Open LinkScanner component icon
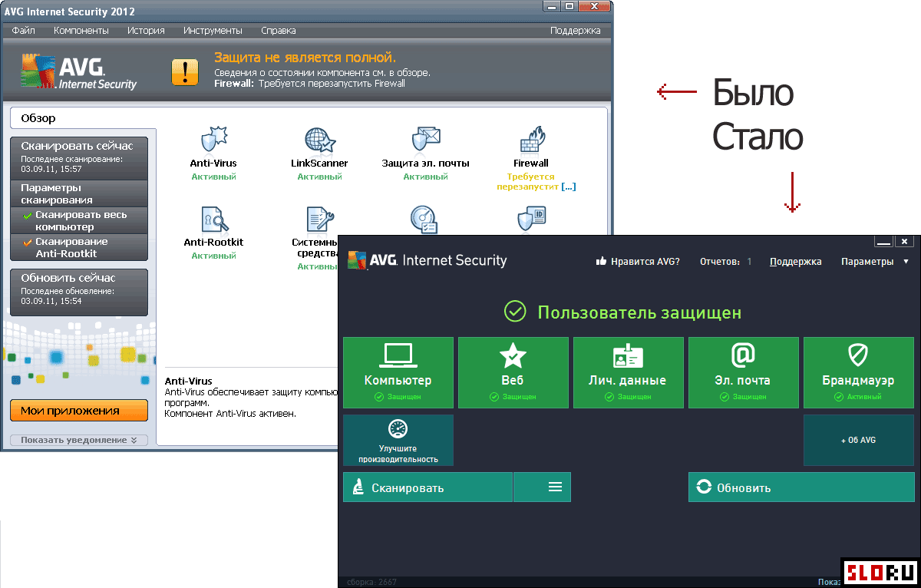Image resolution: width=921 pixels, height=588 pixels. coord(319,140)
